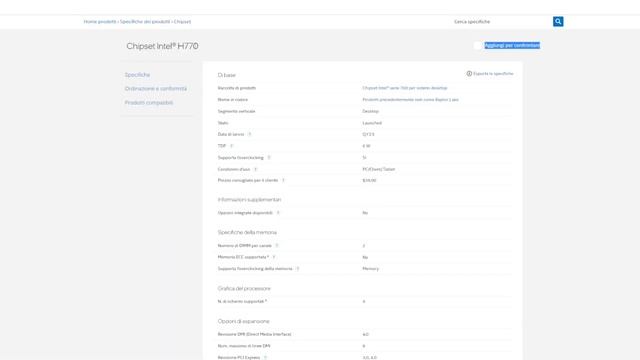Select Prodotti compatibili in the sidebar

point(149,102)
